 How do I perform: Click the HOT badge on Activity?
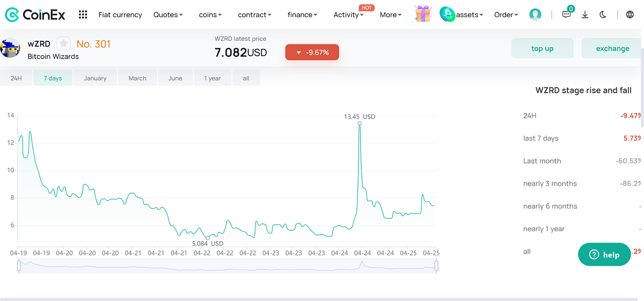367,8
